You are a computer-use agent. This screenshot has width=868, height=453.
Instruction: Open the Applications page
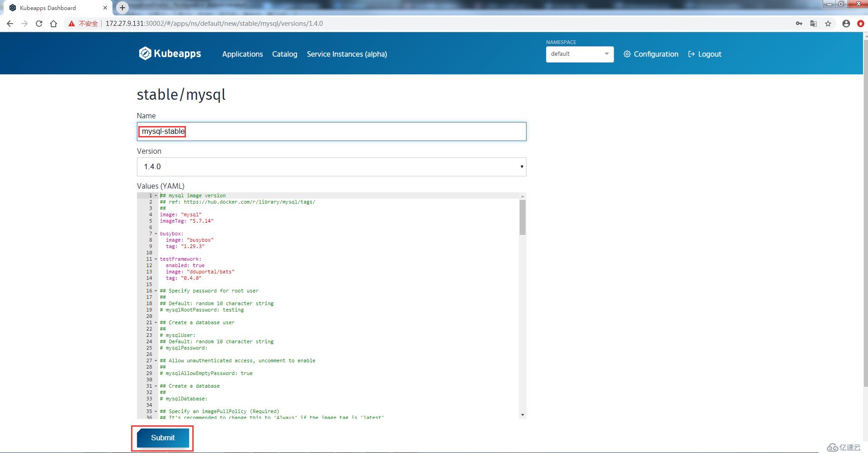[x=243, y=54]
